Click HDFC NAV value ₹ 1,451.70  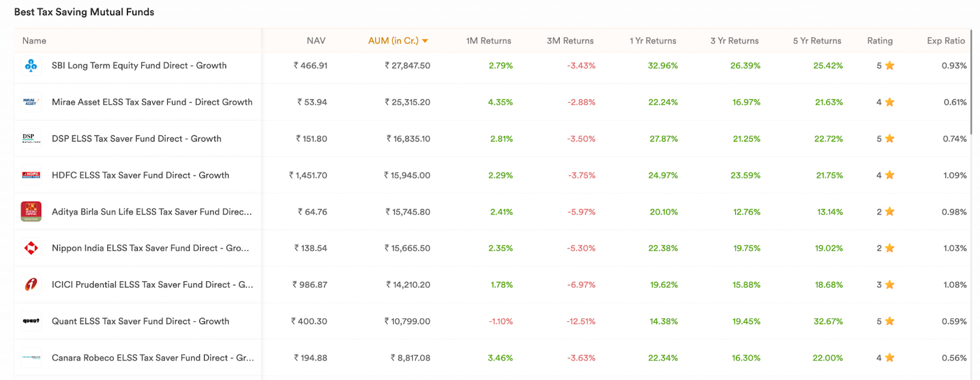[x=308, y=175]
